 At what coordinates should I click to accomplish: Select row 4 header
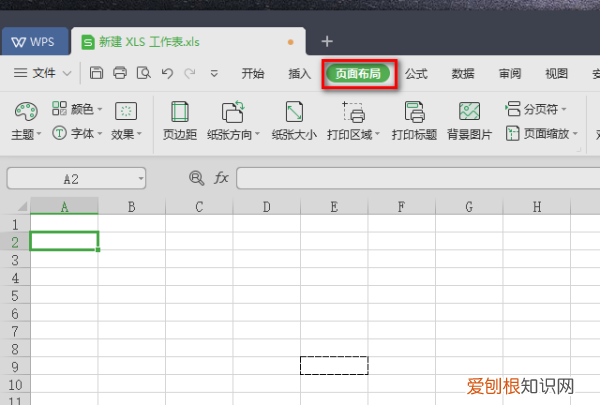point(15,277)
